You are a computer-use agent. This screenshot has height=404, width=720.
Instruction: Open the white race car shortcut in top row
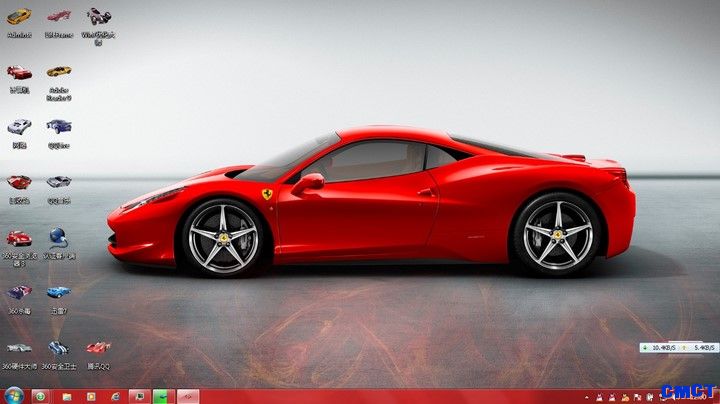click(x=99, y=17)
